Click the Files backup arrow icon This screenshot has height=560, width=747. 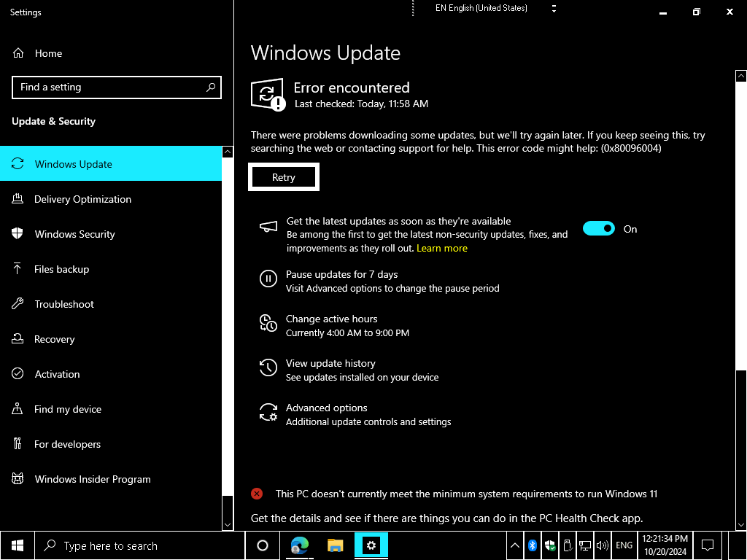(x=18, y=269)
